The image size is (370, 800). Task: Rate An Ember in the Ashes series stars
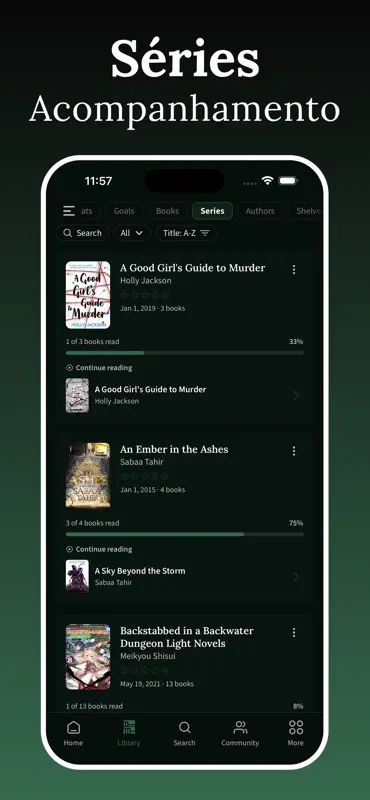145,476
